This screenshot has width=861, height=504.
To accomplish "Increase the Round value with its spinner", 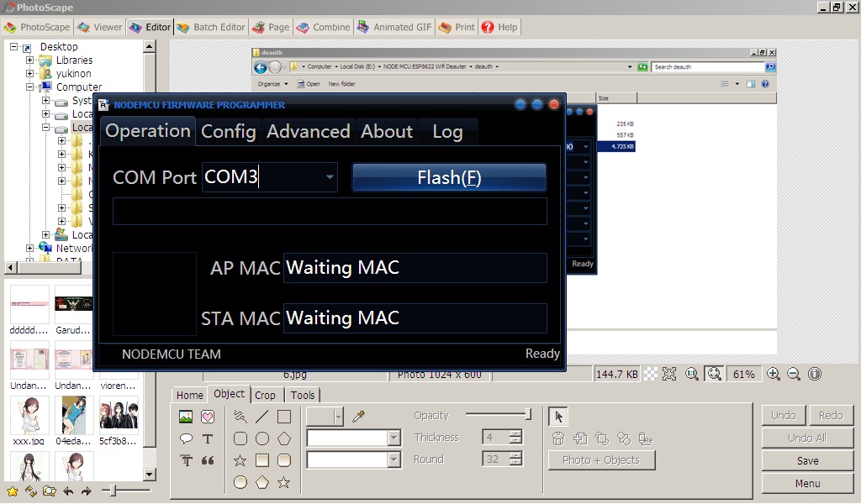I will (x=515, y=455).
